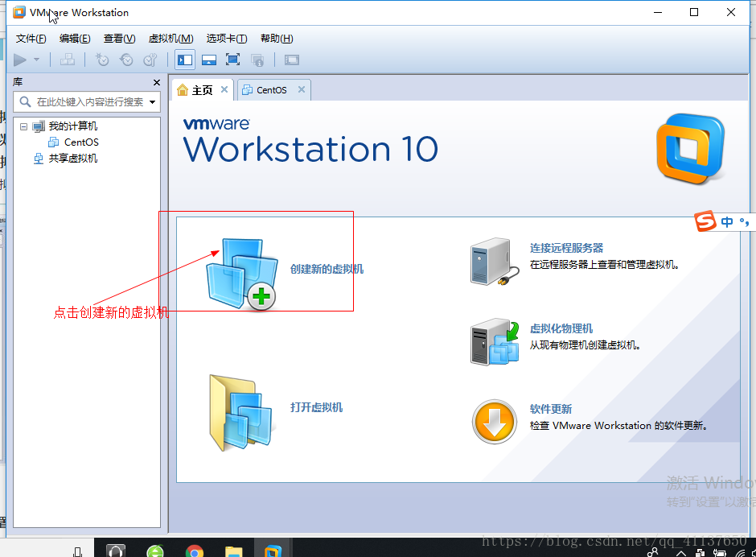Toggle Sogou 中 Chinese input mode

point(727,222)
